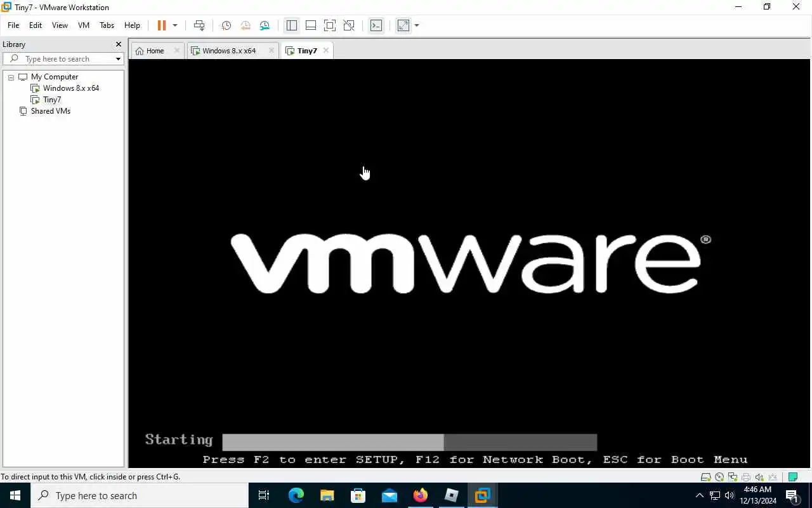Viewport: 812px width, 508px height.
Task: Click the Starting boot progress bar
Action: (x=409, y=442)
